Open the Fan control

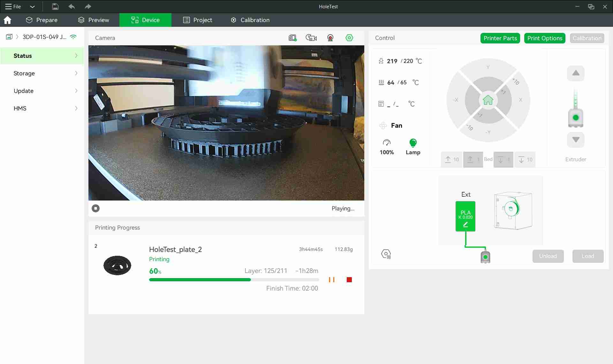click(x=390, y=125)
